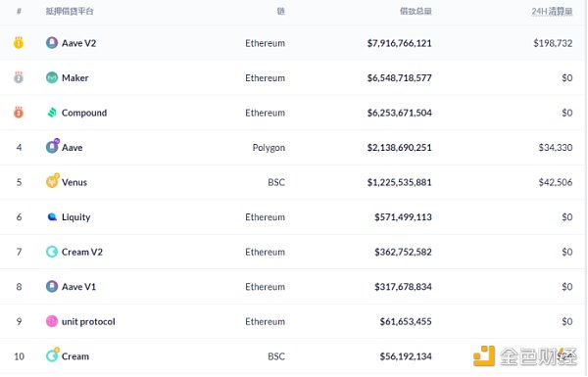Click the Compound logo icon

click(52, 113)
